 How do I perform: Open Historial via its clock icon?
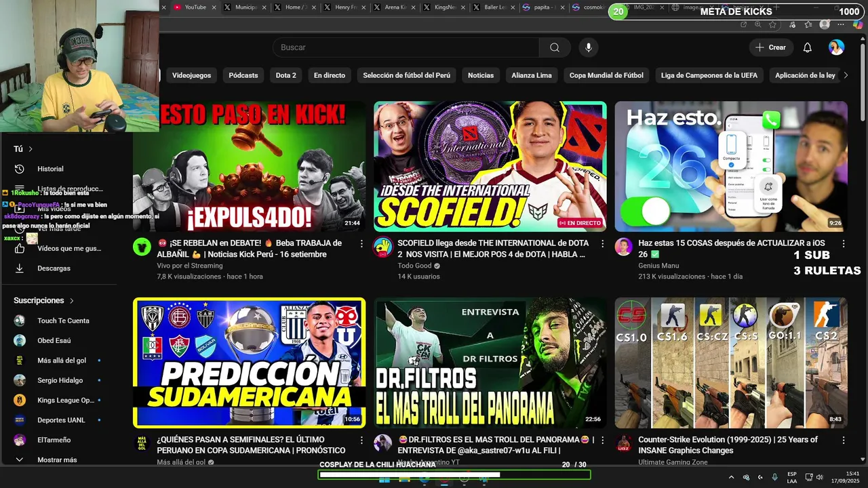[20, 169]
